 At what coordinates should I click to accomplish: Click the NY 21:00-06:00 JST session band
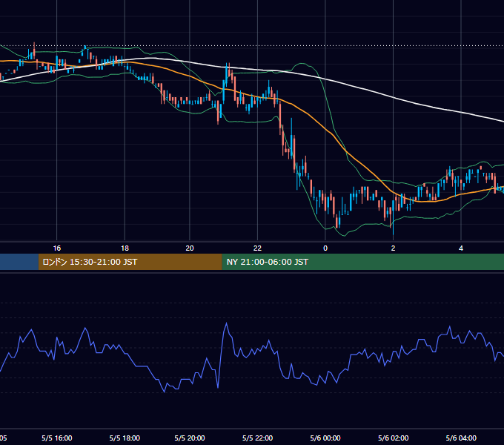click(x=363, y=262)
